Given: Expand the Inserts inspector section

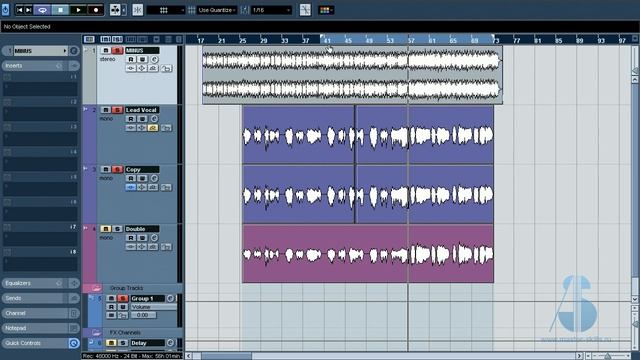Looking at the screenshot, I should pos(40,66).
